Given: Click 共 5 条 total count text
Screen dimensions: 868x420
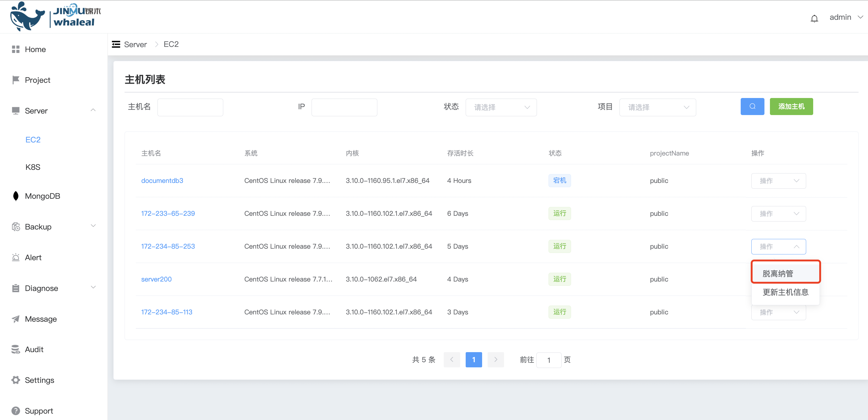Looking at the screenshot, I should pyautogui.click(x=424, y=360).
